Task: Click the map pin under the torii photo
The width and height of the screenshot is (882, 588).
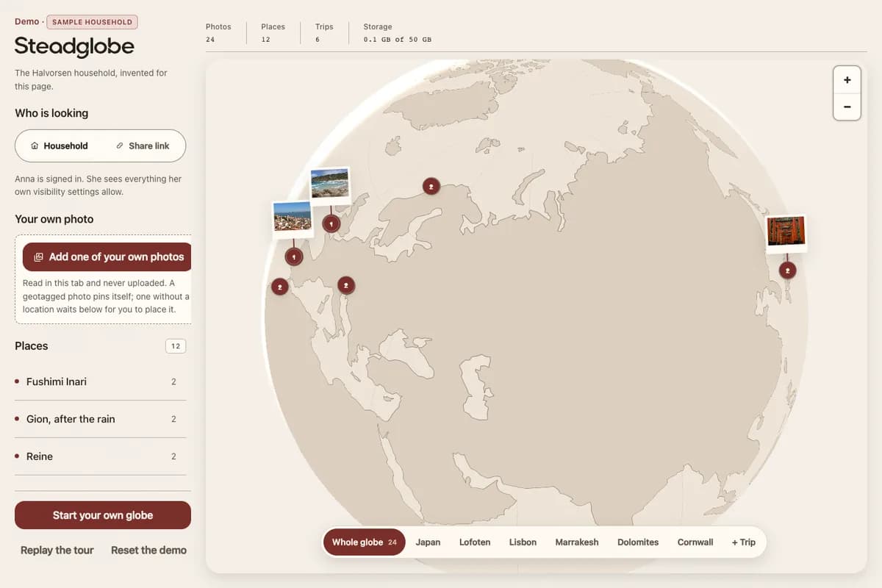Action: pyautogui.click(x=787, y=270)
